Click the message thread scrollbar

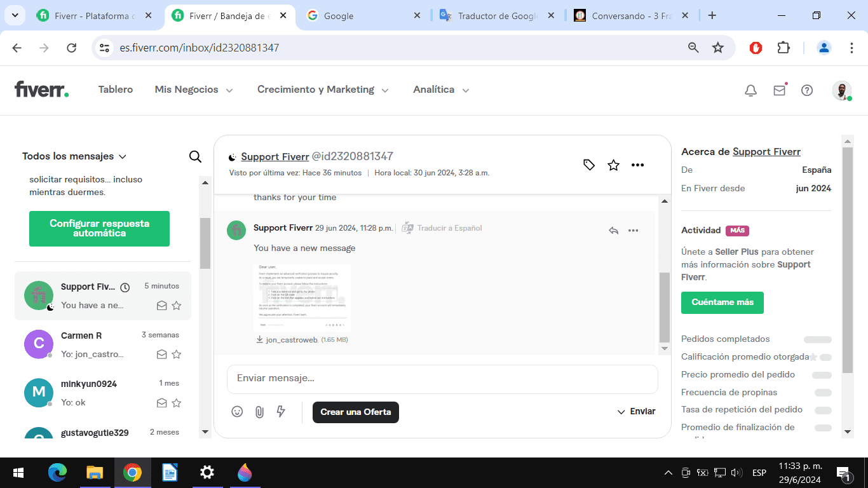tap(664, 308)
